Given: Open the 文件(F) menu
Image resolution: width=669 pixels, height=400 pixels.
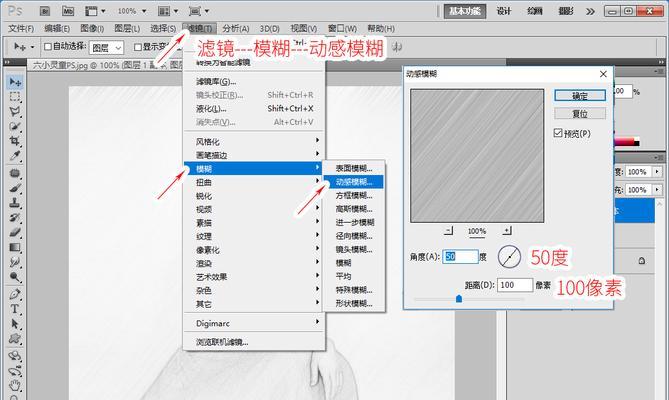Looking at the screenshot, I should click(x=21, y=29).
